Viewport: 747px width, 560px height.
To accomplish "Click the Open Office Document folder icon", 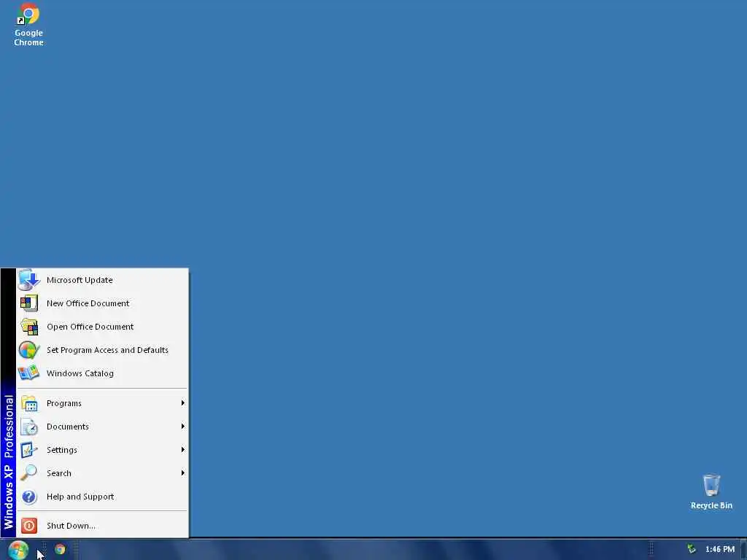I will point(29,327).
